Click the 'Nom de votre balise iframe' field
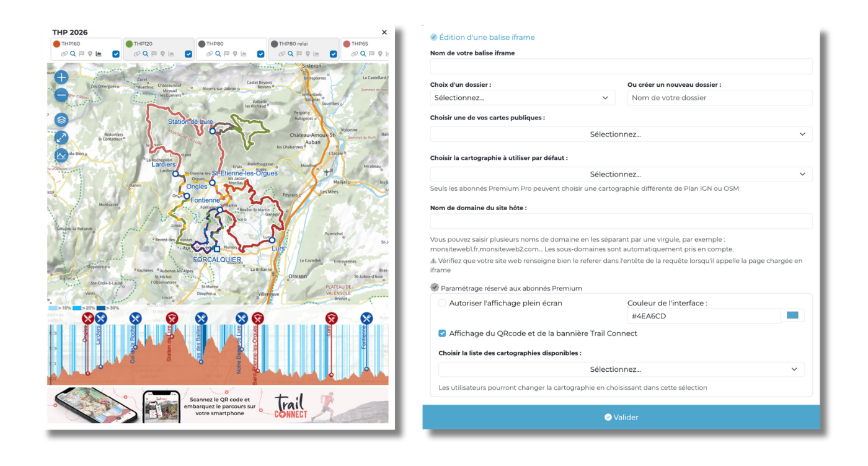 (621, 66)
